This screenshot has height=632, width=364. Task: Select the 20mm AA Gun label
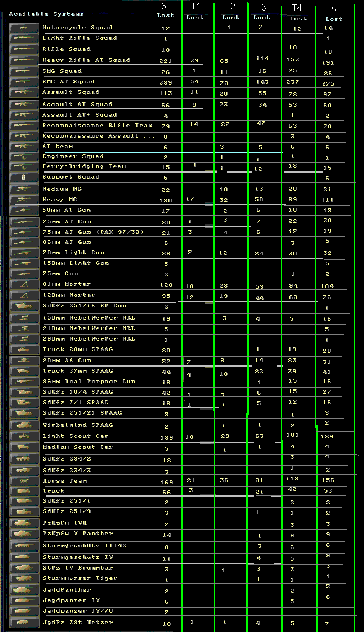coord(67,361)
